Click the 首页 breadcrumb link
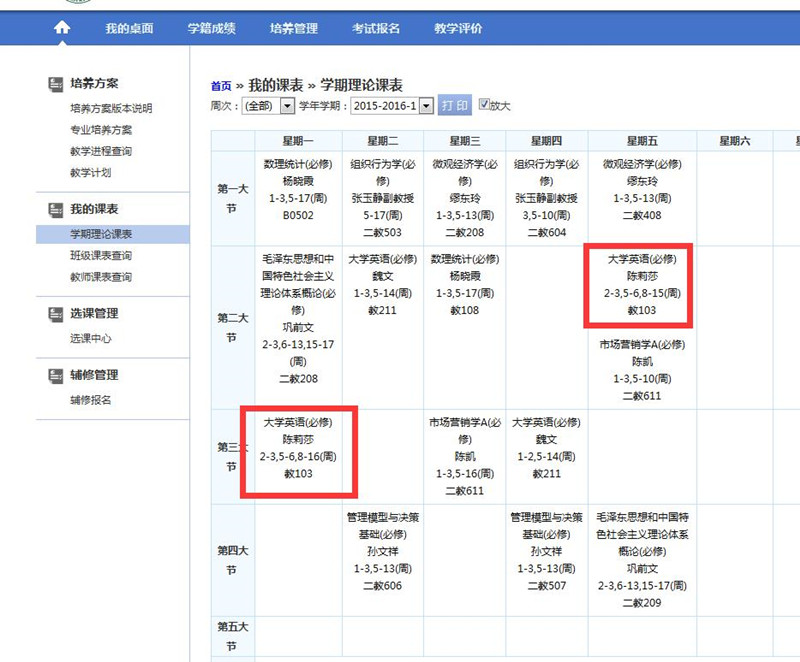The image size is (800, 662). tap(221, 87)
